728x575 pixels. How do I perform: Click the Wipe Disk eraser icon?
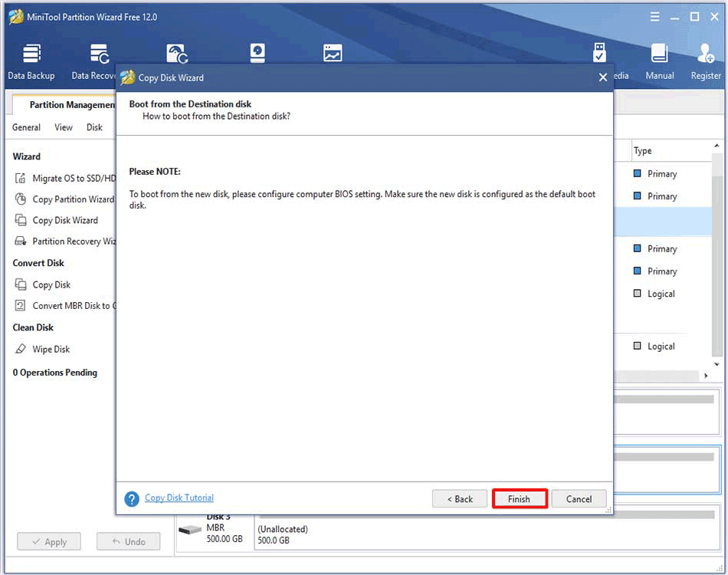tap(21, 349)
